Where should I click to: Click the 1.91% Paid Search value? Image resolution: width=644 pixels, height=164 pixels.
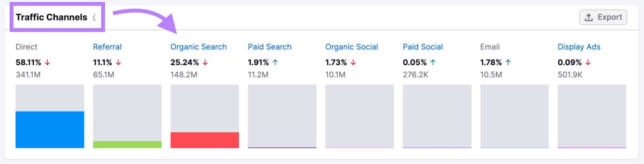pyautogui.click(x=258, y=62)
